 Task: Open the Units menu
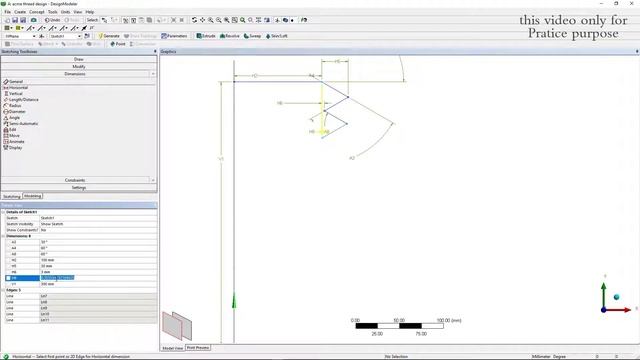click(65, 12)
